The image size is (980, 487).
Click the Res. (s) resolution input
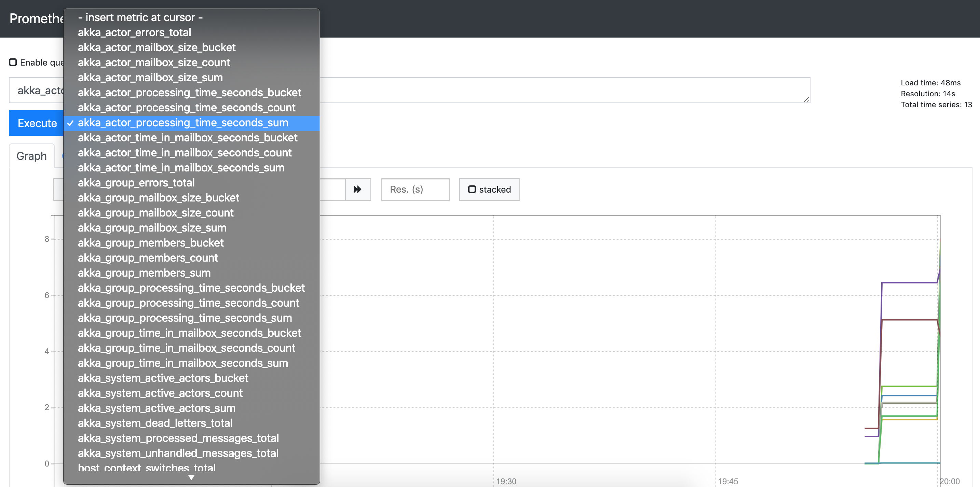pyautogui.click(x=415, y=189)
